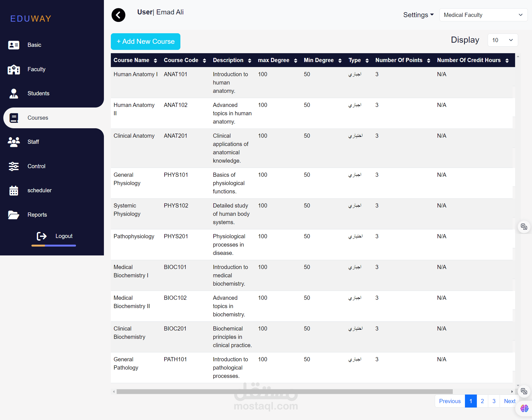Open the Reports folder icon

(x=14, y=215)
